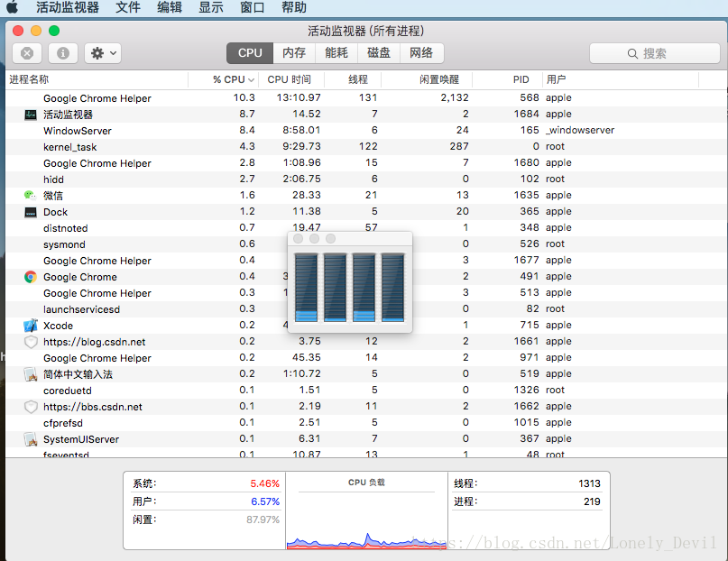Click the first CPU core bar

pos(306,287)
